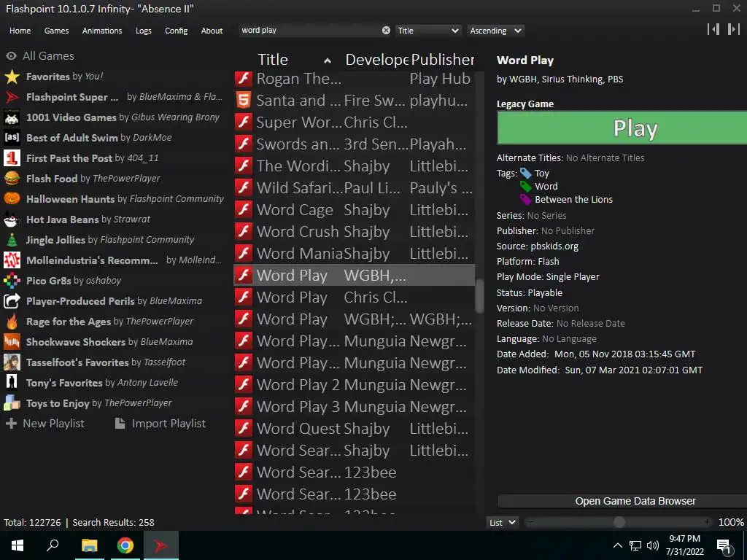The image size is (747, 560).
Task: Click the Developer column header
Action: 376,60
